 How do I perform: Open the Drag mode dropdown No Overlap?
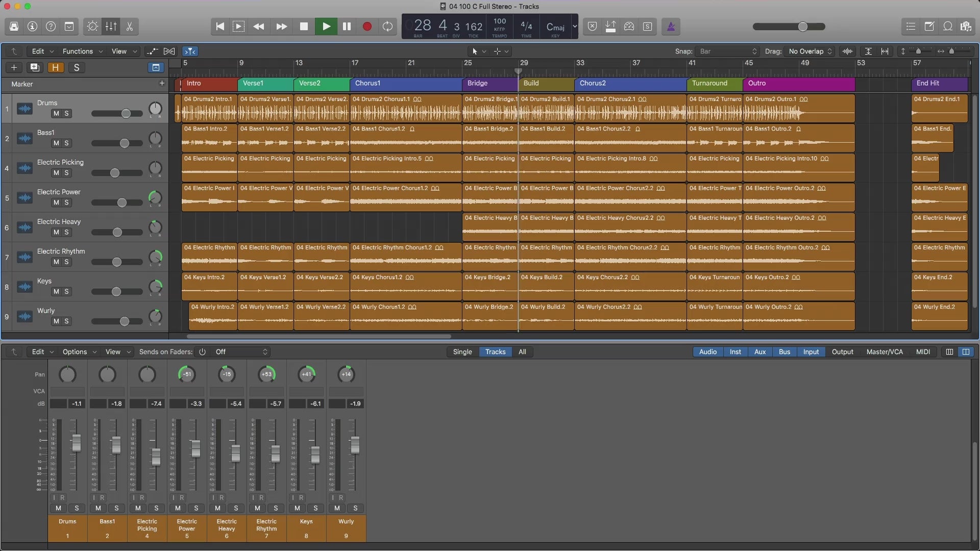click(x=809, y=51)
